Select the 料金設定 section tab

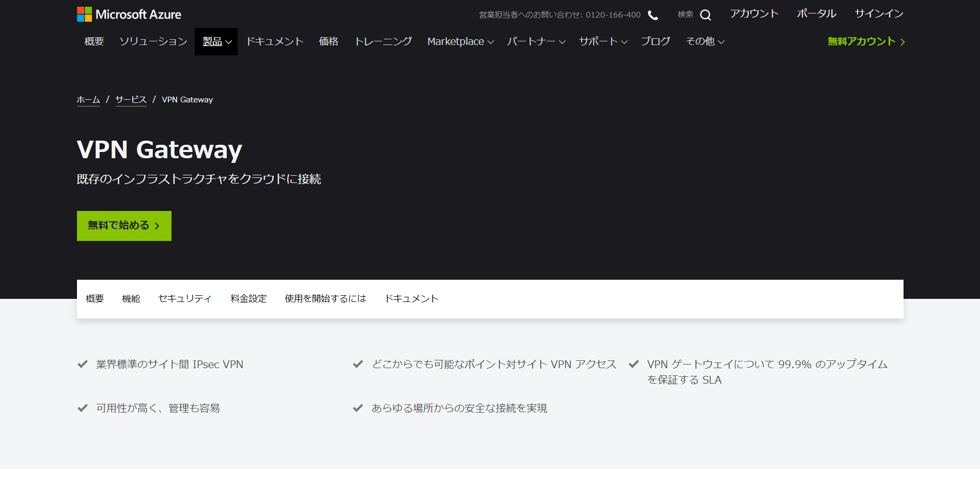tap(248, 299)
